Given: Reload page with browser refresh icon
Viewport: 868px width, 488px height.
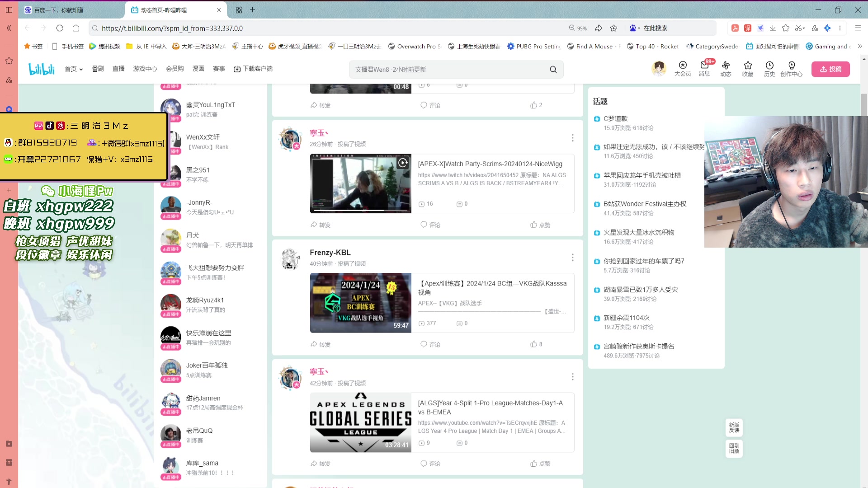Looking at the screenshot, I should 60,28.
